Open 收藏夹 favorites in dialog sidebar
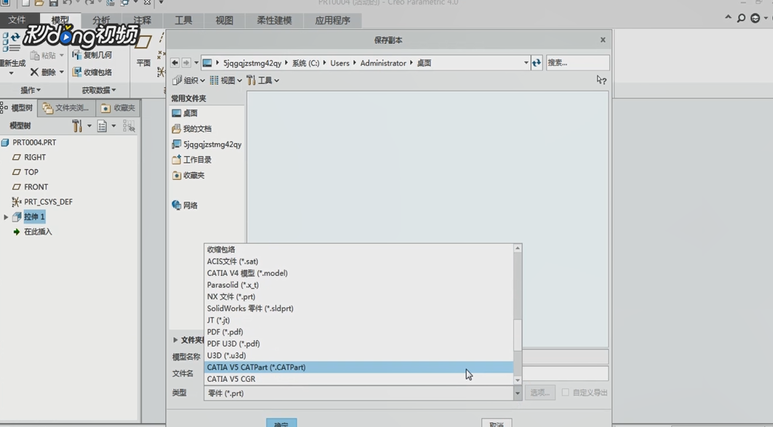The height and width of the screenshot is (427, 773). coord(188,175)
